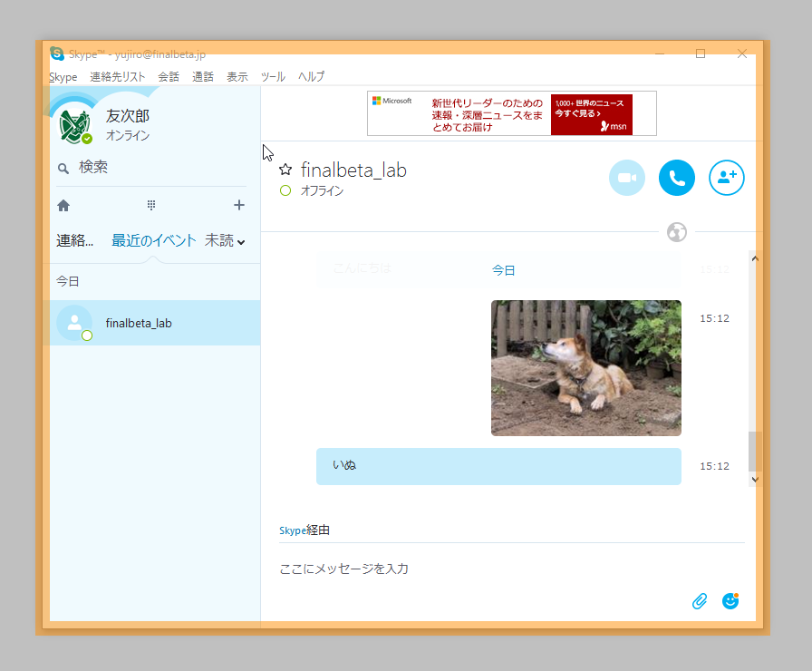This screenshot has height=671, width=812.
Task: Open the 表示 menu
Action: tap(237, 76)
